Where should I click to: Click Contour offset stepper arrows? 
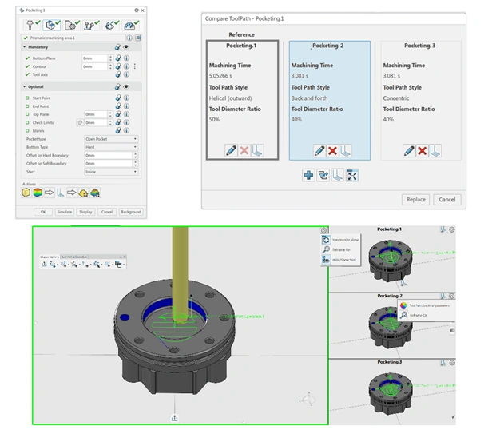click(x=110, y=66)
